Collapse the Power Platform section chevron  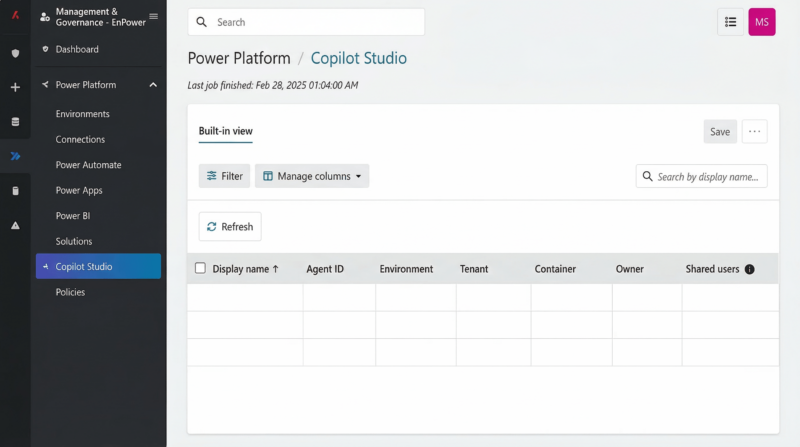[x=153, y=85]
